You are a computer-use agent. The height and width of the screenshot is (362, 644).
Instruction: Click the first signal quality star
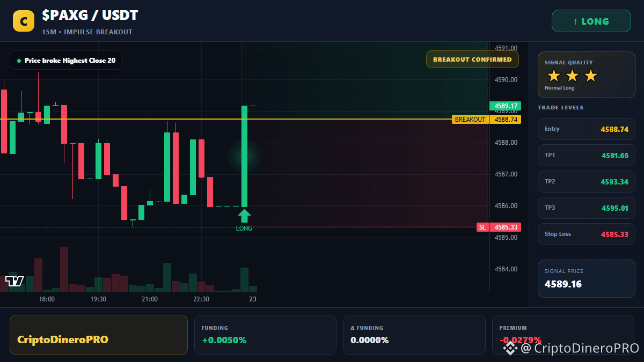553,76
